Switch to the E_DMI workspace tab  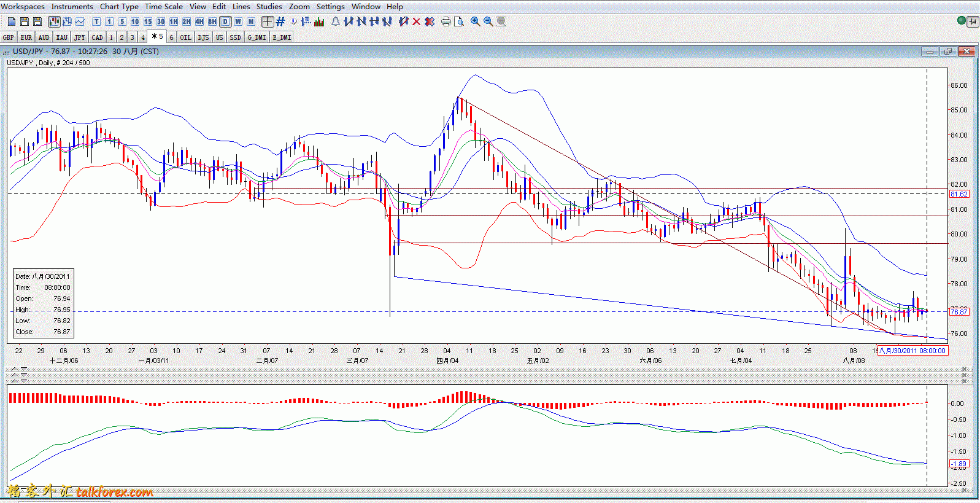click(x=282, y=37)
